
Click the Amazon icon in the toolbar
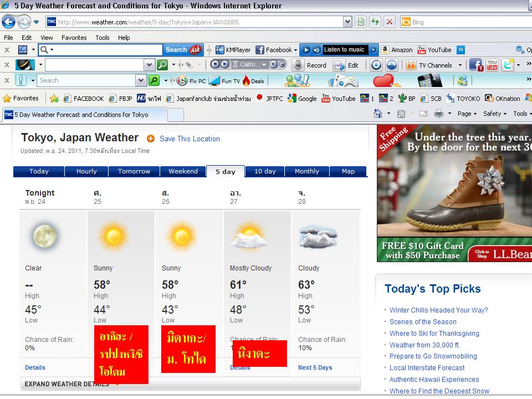[385, 50]
